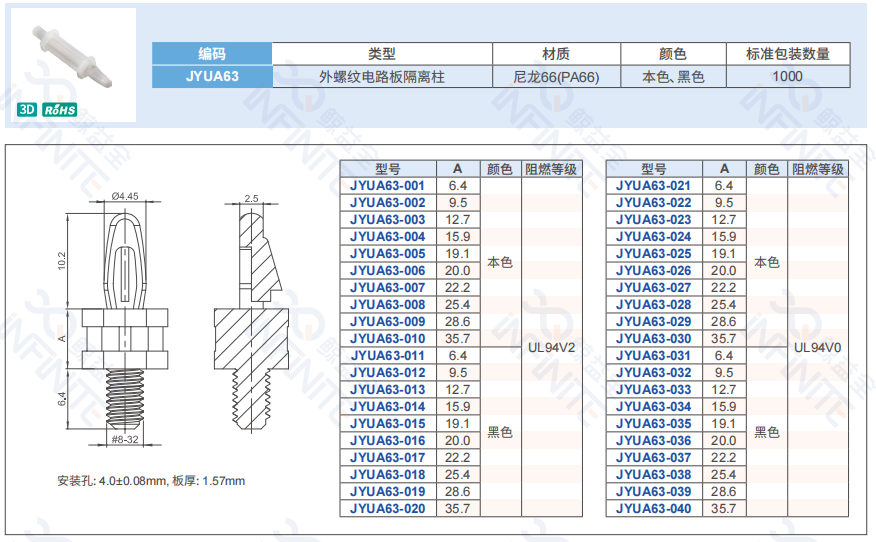The height and width of the screenshot is (542, 876).
Task: Select model JYUA63-010 row
Action: 387,339
